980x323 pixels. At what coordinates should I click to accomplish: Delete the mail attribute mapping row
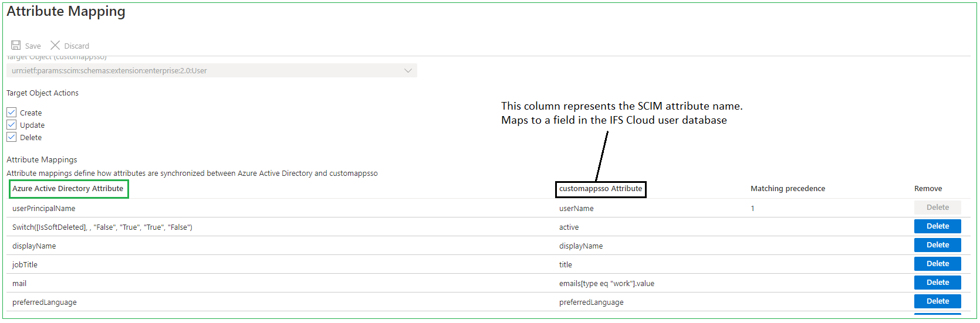tap(937, 283)
